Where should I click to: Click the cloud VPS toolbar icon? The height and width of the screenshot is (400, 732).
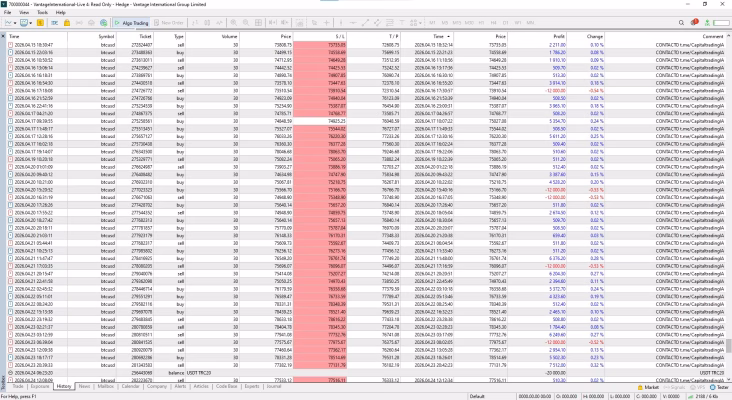click(x=92, y=22)
